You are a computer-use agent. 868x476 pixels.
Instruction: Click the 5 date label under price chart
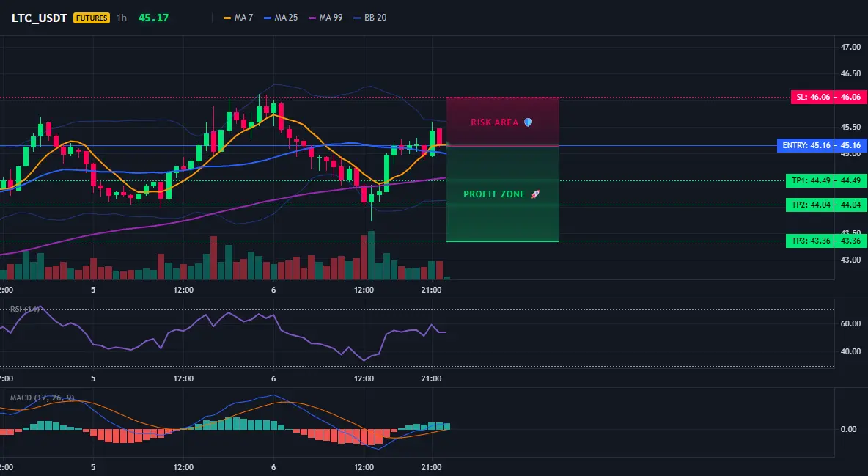93,290
